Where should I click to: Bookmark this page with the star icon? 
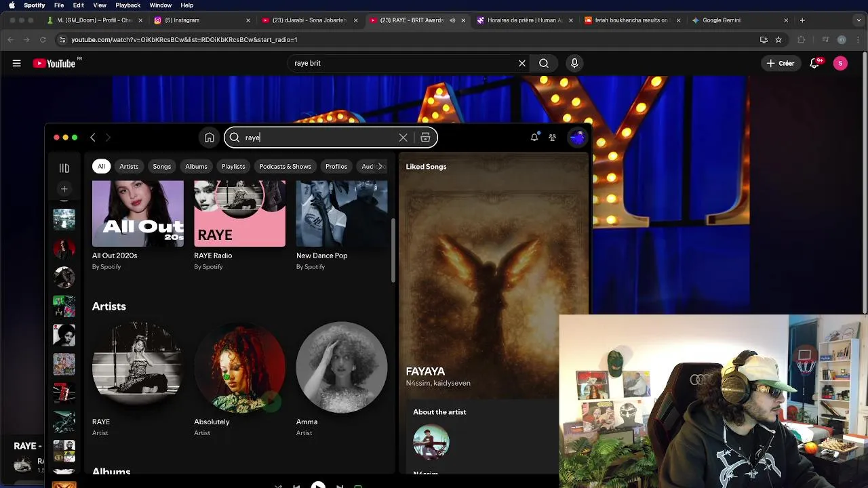[x=778, y=39]
